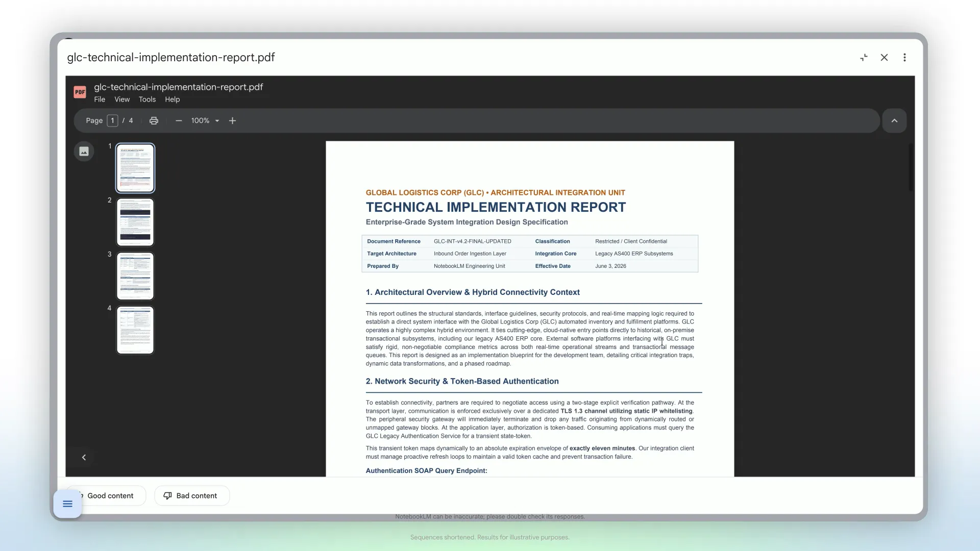Select page 1 thumbnail
This screenshot has height=551, width=980.
135,168
